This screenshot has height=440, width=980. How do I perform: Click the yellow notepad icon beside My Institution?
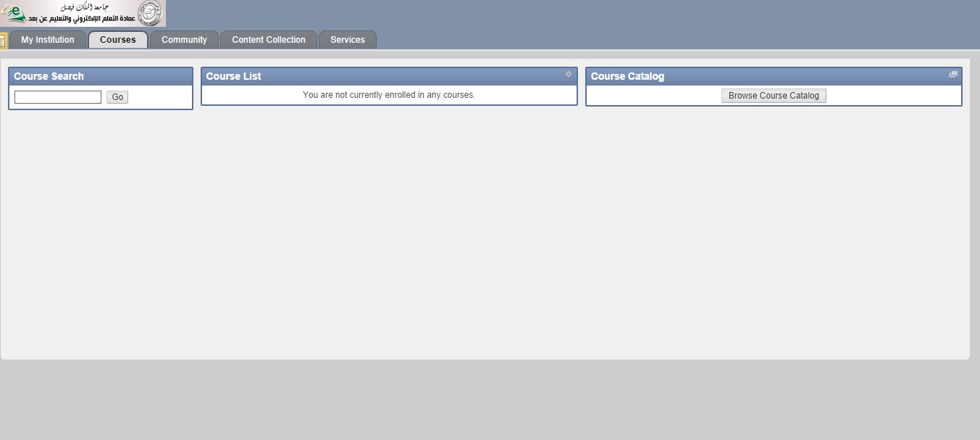[x=3, y=41]
